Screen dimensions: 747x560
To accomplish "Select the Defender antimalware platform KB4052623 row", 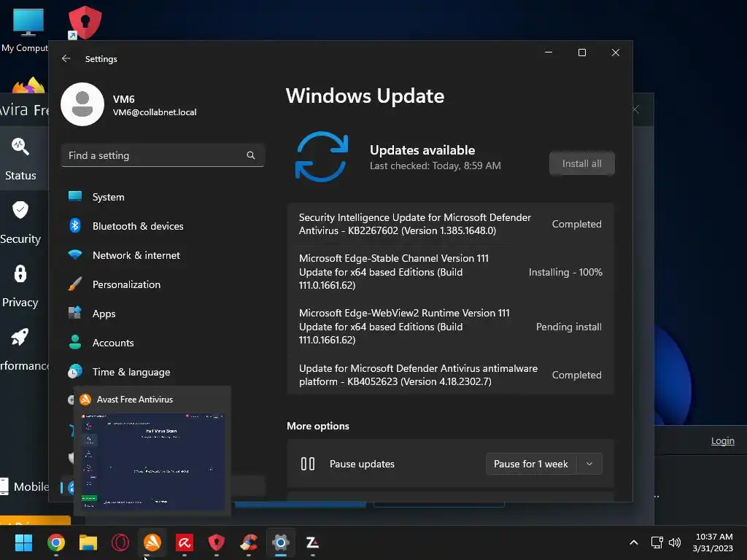I will tap(451, 375).
